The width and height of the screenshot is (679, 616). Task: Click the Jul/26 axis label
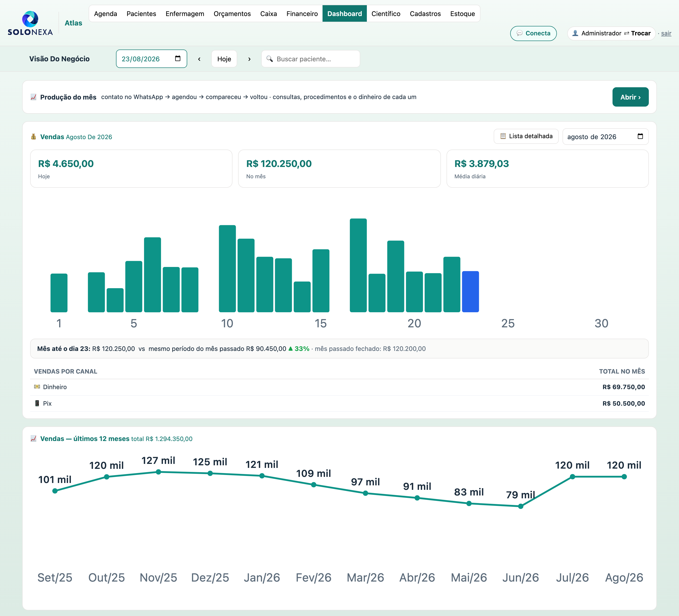(x=572, y=578)
